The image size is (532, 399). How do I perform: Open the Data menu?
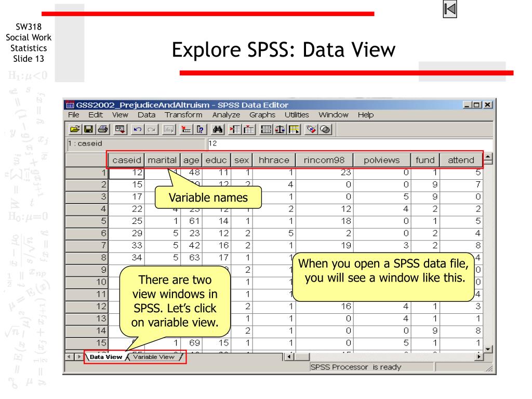click(146, 115)
